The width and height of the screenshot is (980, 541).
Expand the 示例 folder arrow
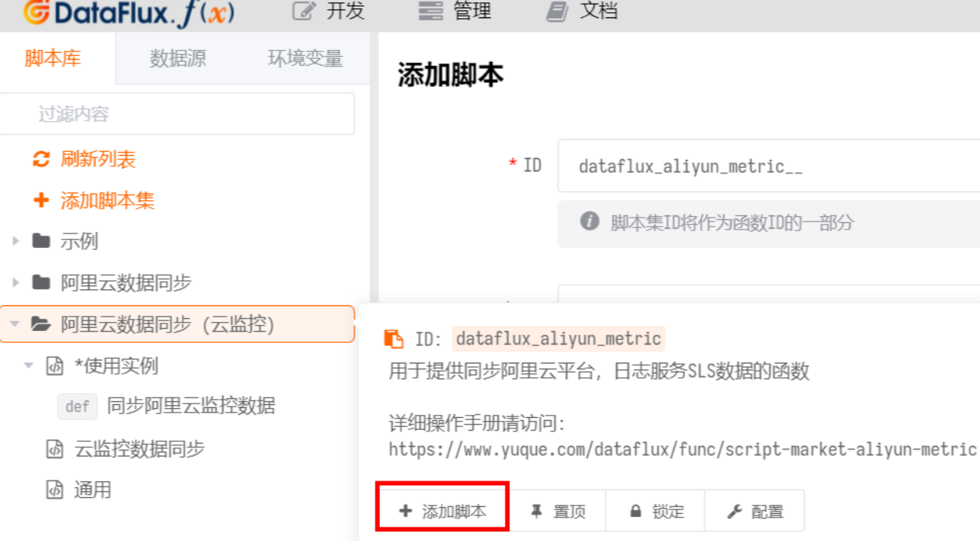pos(16,242)
